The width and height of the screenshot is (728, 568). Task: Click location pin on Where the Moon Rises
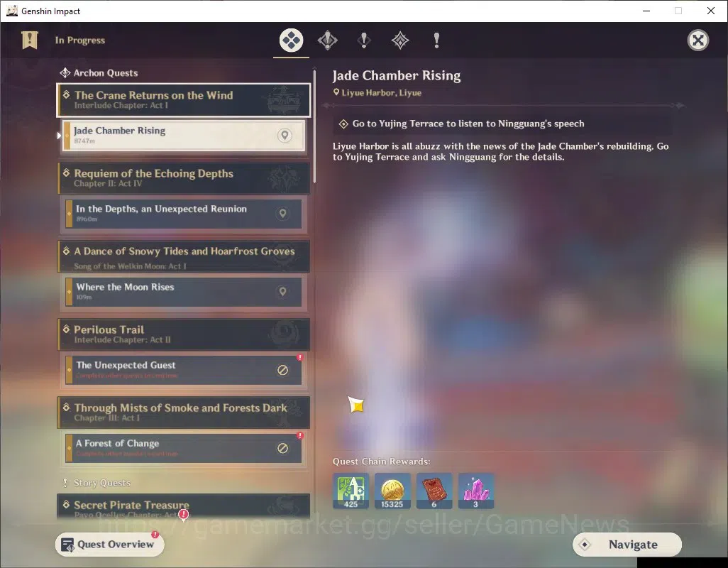tap(282, 292)
